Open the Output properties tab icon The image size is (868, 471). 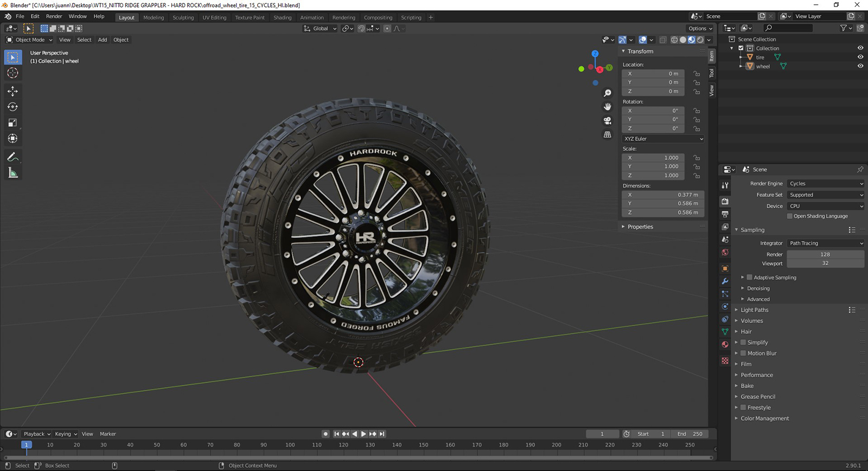pos(725,215)
